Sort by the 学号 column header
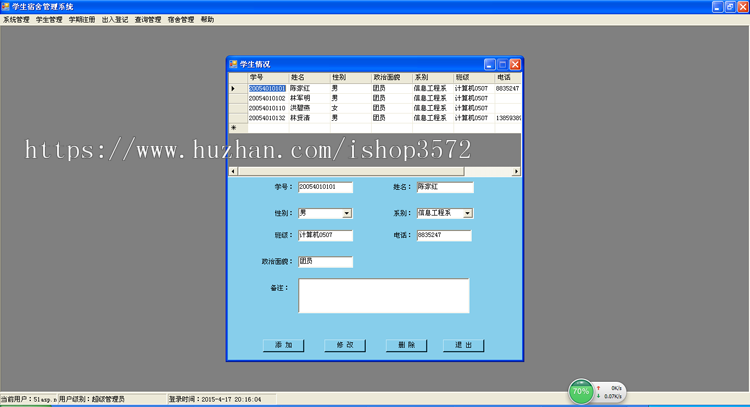 coord(268,77)
